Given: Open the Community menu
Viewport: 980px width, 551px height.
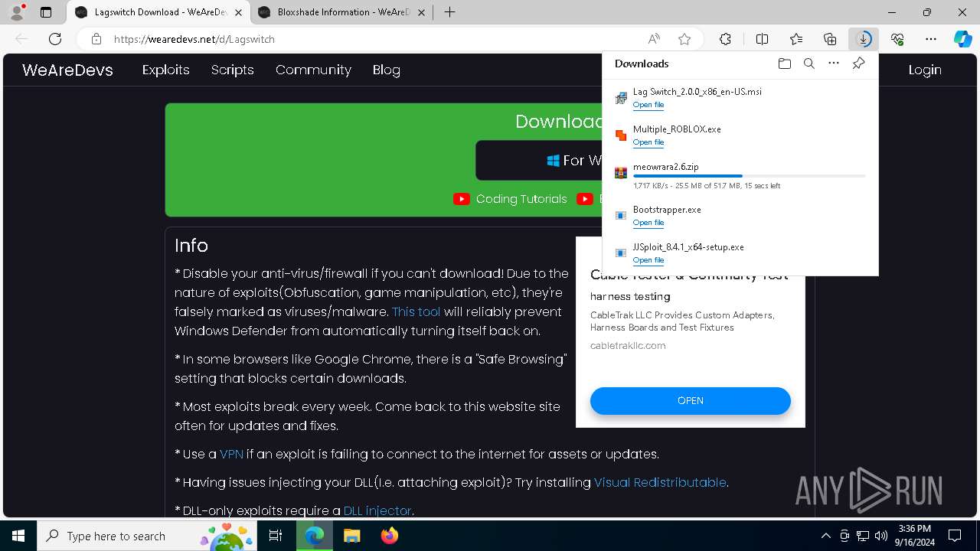Looking at the screenshot, I should pyautogui.click(x=313, y=70).
